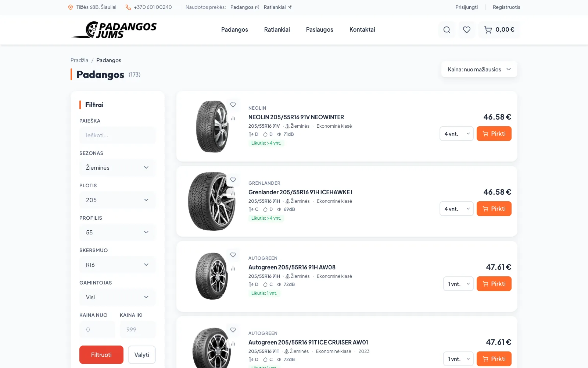Click GRENLANDER brand label
The width and height of the screenshot is (588, 368).
point(264,183)
